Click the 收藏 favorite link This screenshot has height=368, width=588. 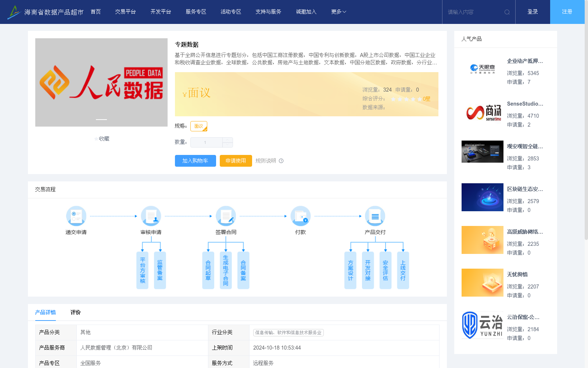(x=104, y=139)
